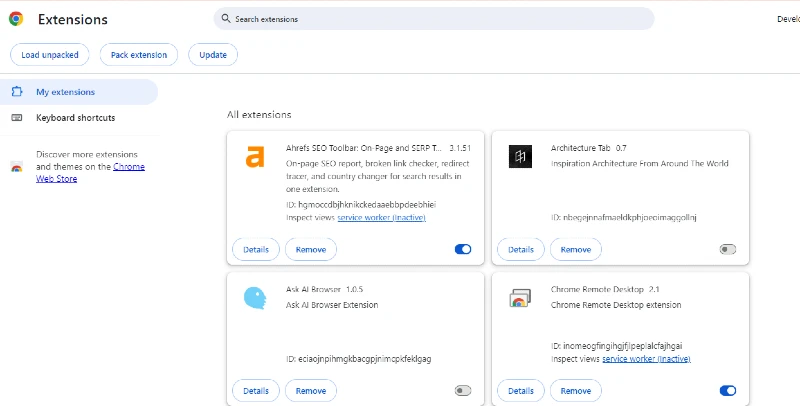Open Details for Architecture Tab
This screenshot has height=406, width=800.
pos(521,249)
